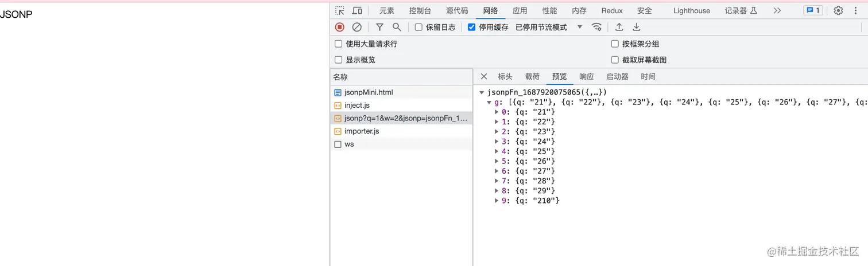Image resolution: width=868 pixels, height=266 pixels.
Task: Select the inject.js request row
Action: [x=401, y=105]
